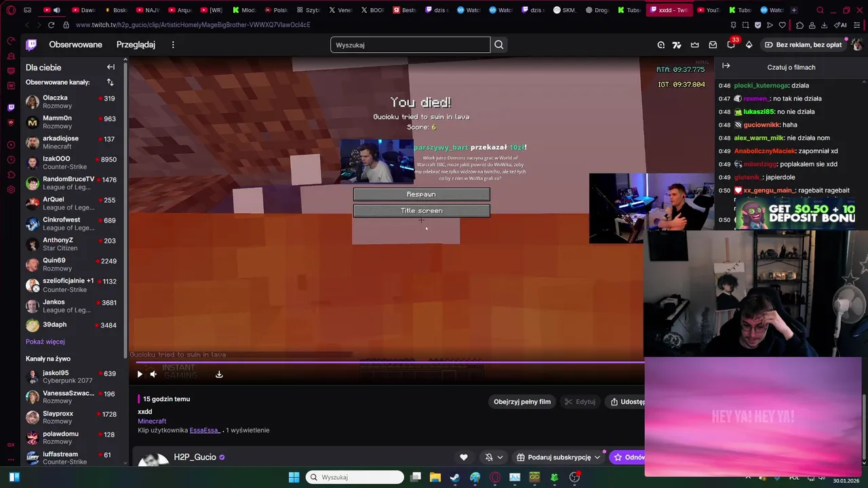
Task: Open the Mamm0n channel
Action: coord(75,122)
